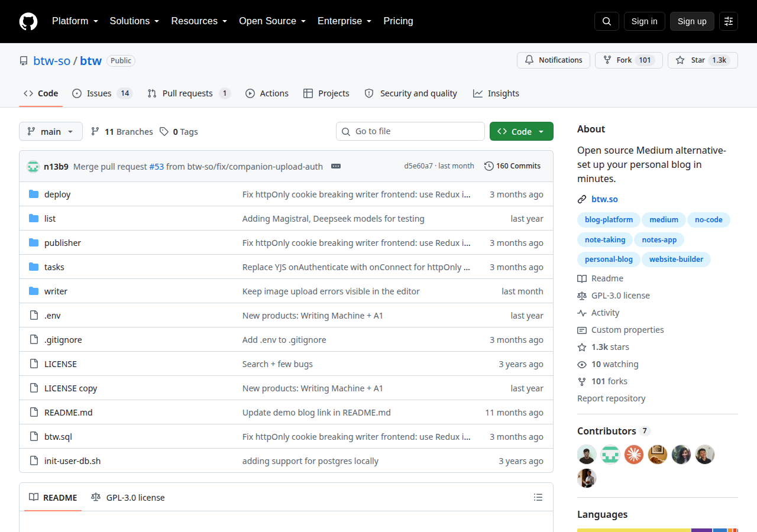
Task: Star the btw repository
Action: click(x=703, y=60)
